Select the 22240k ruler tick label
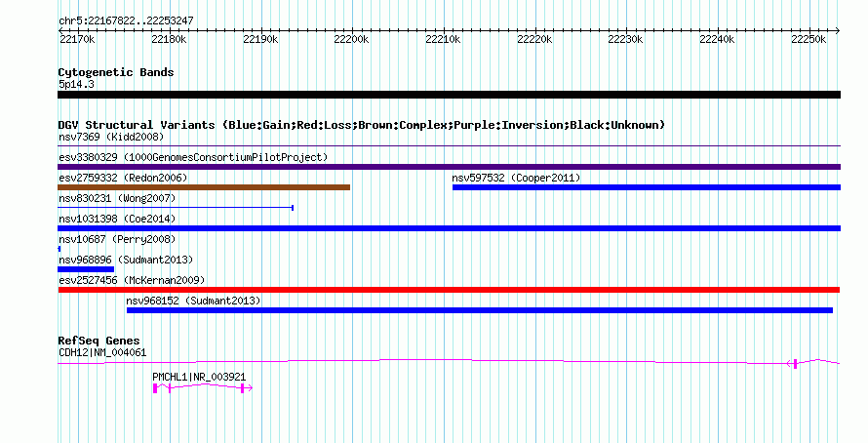This screenshot has width=868, height=443. tap(717, 39)
